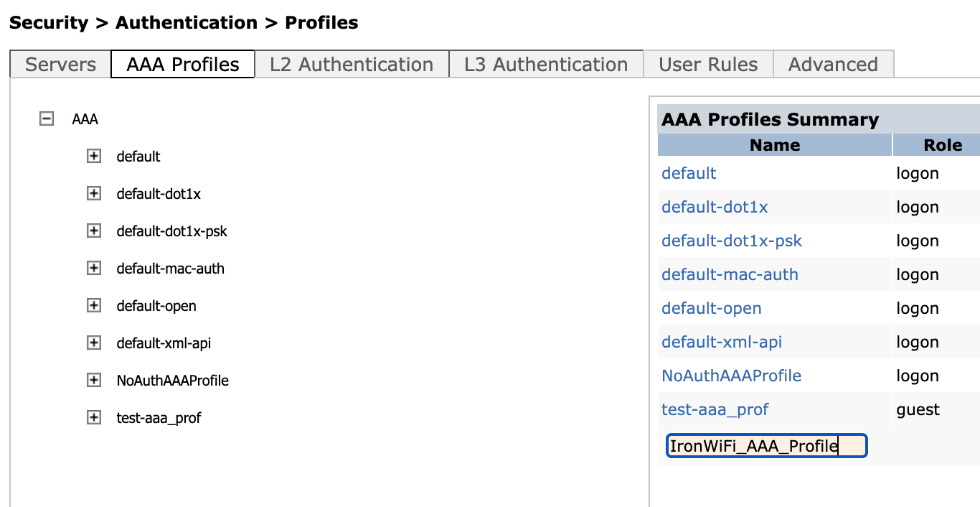Expand the test-aaa_prof tree node
The height and width of the screenshot is (507, 980).
93,418
